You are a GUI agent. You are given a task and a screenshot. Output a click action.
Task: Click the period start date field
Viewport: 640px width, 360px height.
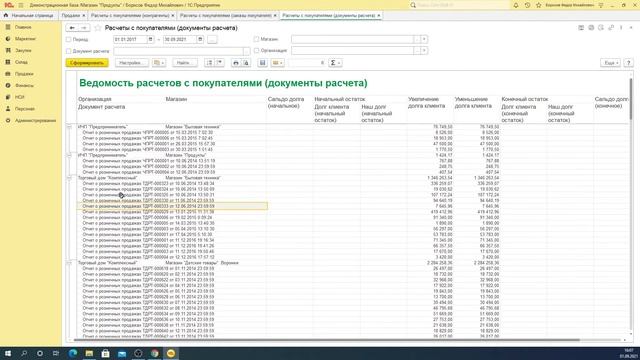130,40
